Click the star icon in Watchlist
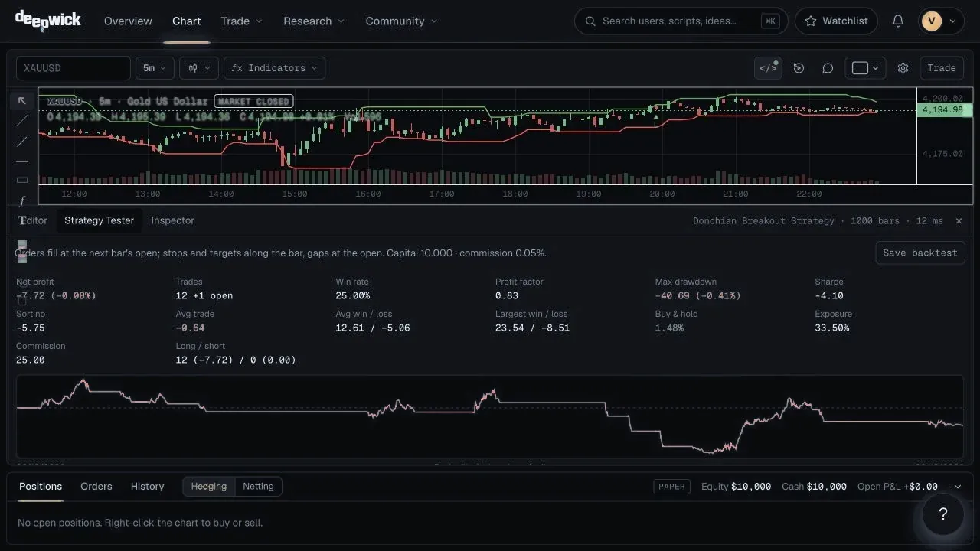This screenshot has width=980, height=551. [x=811, y=21]
